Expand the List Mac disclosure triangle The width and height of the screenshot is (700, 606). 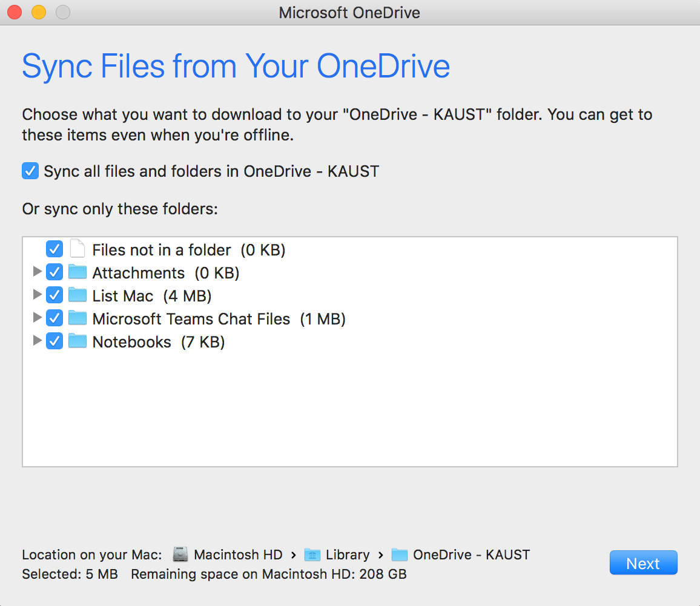(x=38, y=295)
